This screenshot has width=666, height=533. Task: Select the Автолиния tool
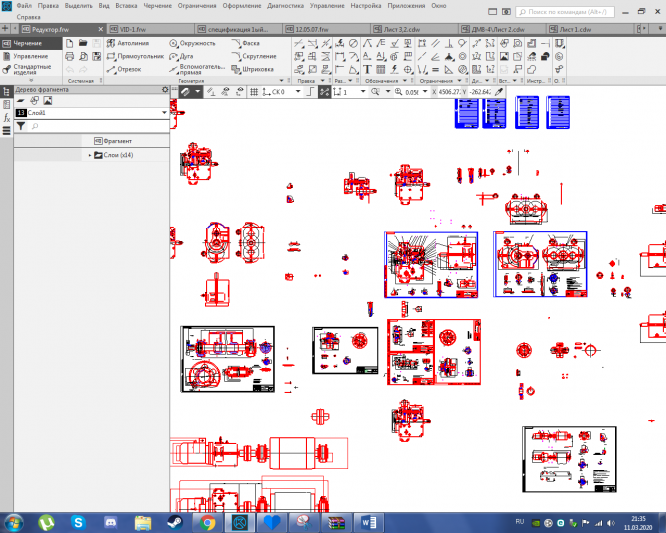pos(128,43)
